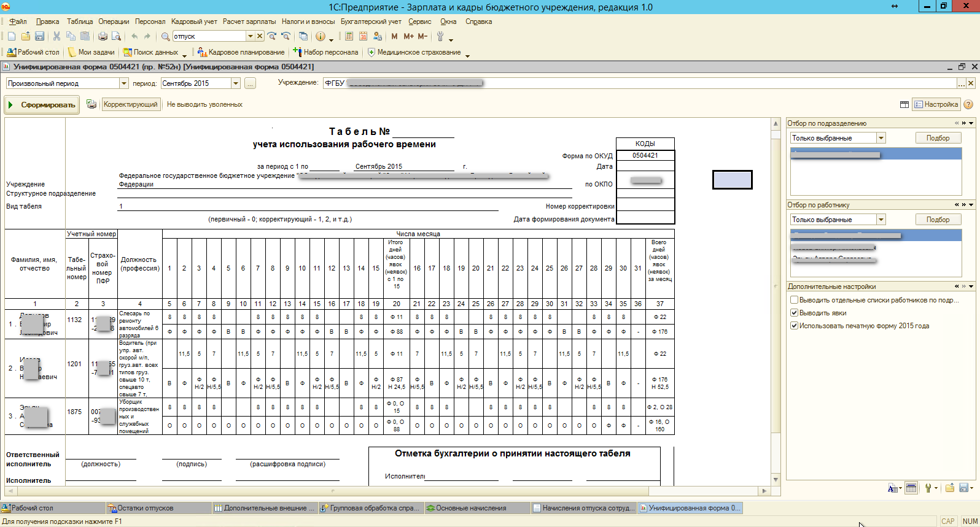Click the M+ memory add button
The height and width of the screenshot is (527, 980).
click(x=408, y=36)
